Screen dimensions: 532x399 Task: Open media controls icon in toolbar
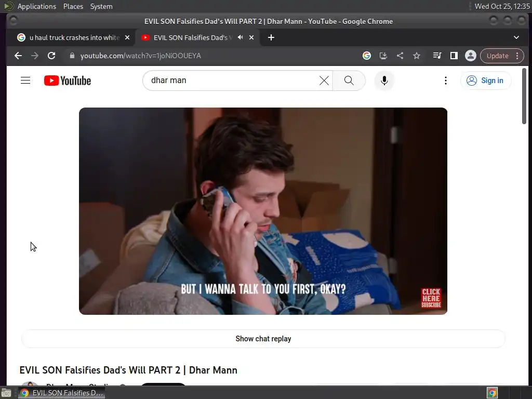click(437, 56)
